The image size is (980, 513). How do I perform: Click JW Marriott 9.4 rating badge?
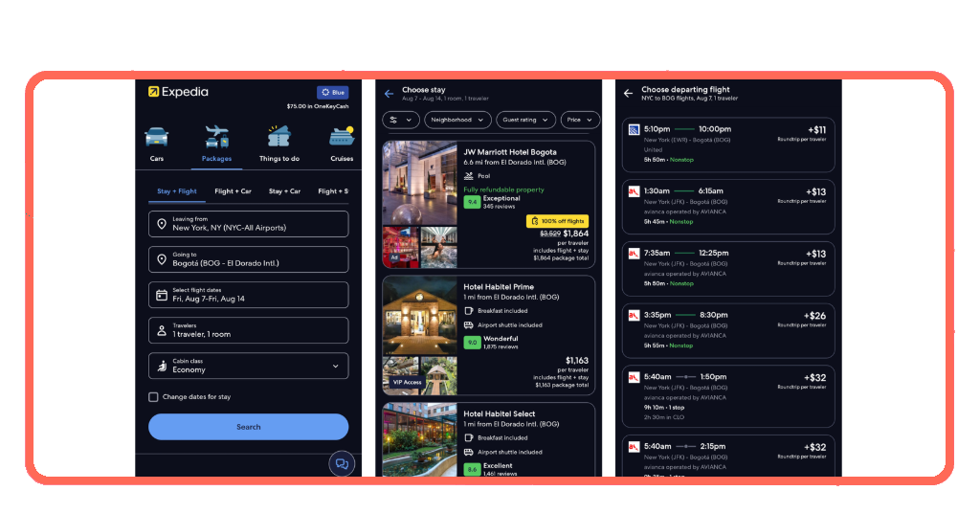coord(472,202)
